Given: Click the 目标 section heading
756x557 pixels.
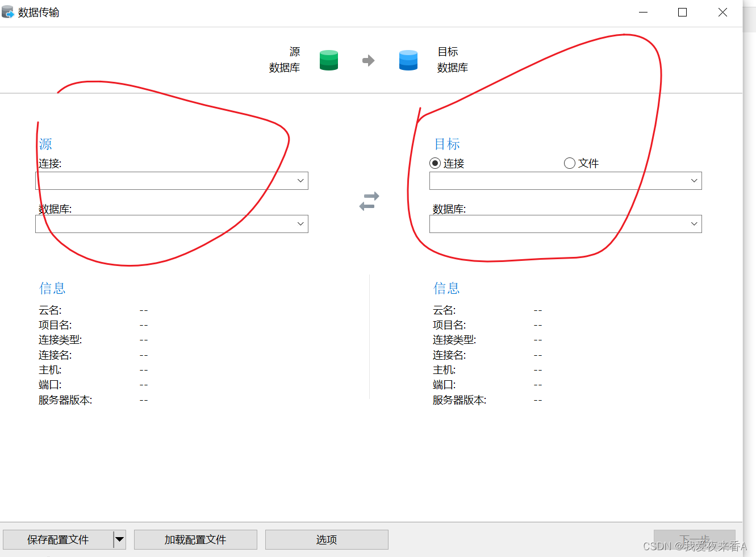Looking at the screenshot, I should [x=447, y=144].
